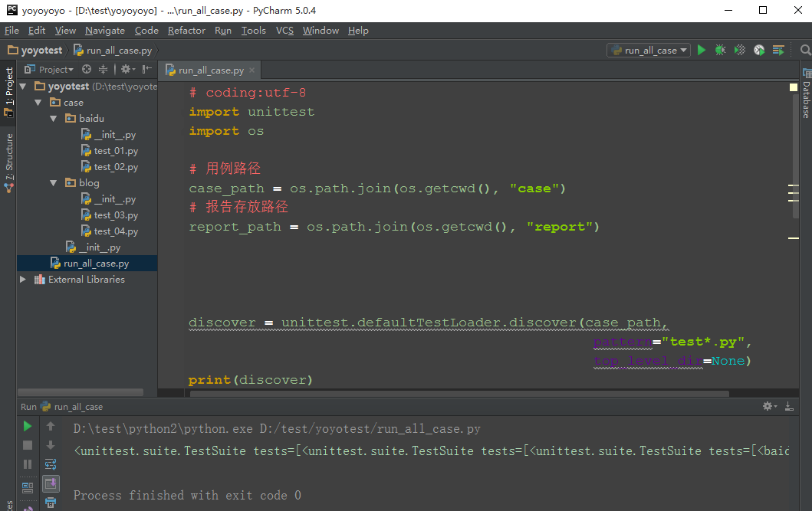Open the Run menu
The width and height of the screenshot is (812, 511).
[223, 31]
